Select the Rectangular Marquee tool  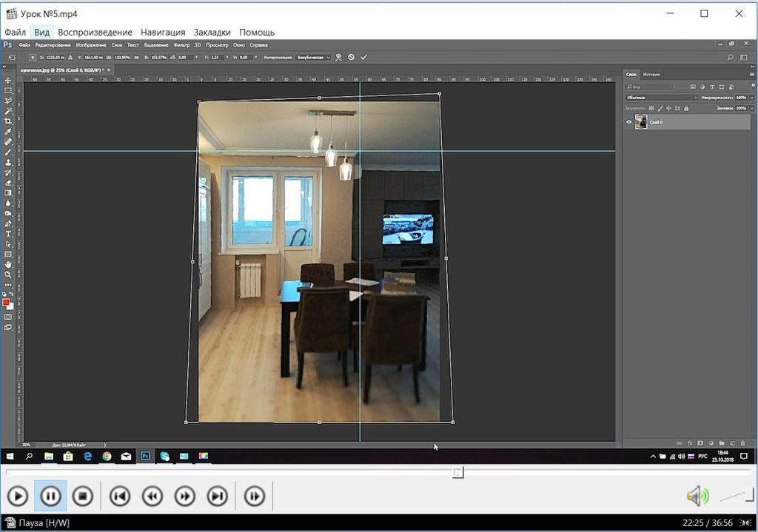pyautogui.click(x=7, y=90)
